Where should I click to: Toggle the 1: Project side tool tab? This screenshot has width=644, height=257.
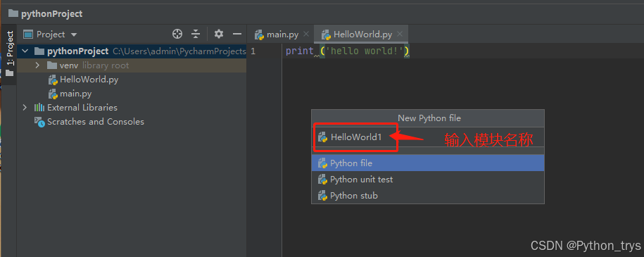point(10,54)
